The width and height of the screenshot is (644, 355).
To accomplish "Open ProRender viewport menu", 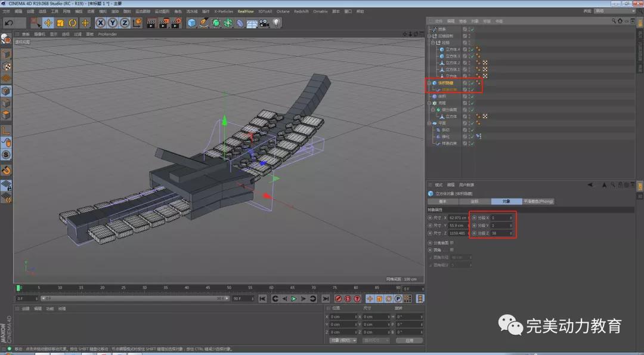I will (107, 35).
